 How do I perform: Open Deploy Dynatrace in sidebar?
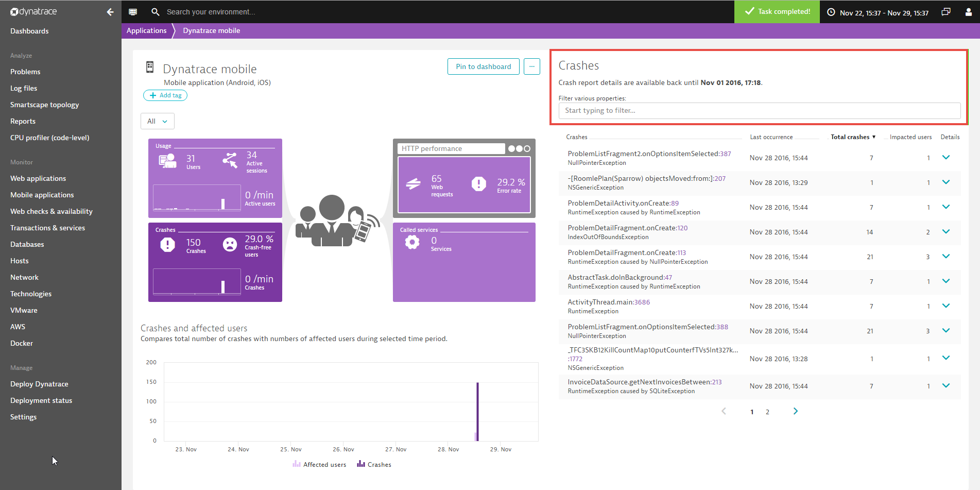click(x=39, y=384)
